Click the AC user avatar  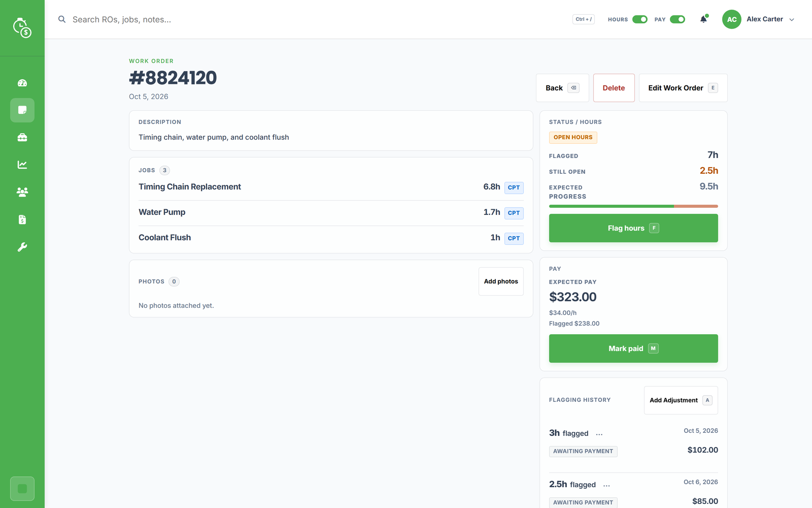[732, 19]
